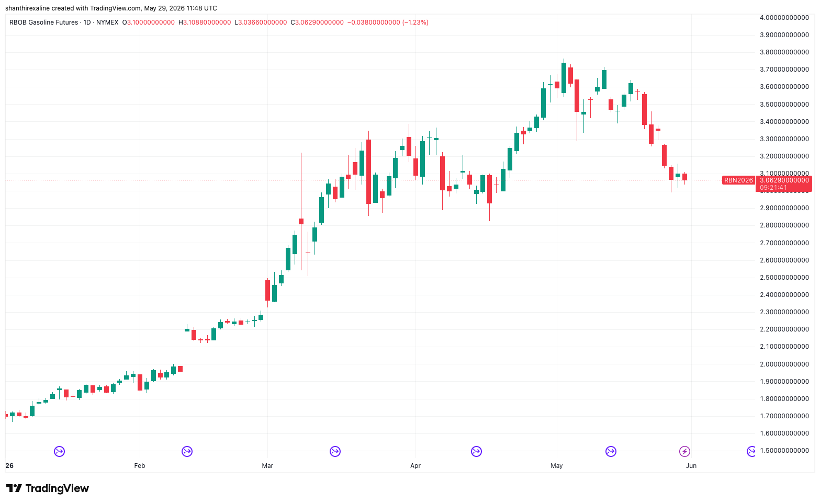This screenshot has width=820, height=504.
Task: Click the 2.30000000000 price axis label
Action: tap(784, 312)
